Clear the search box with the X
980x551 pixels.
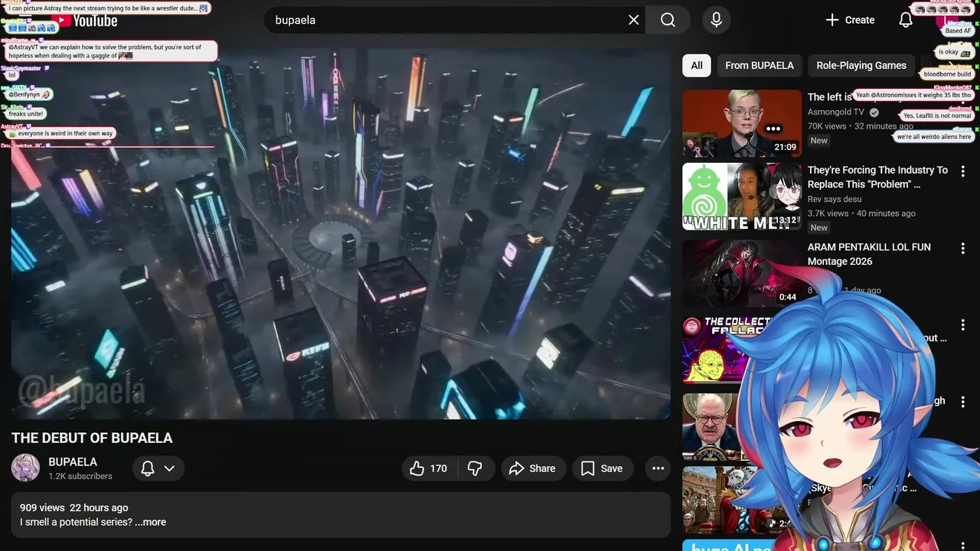[x=633, y=20]
